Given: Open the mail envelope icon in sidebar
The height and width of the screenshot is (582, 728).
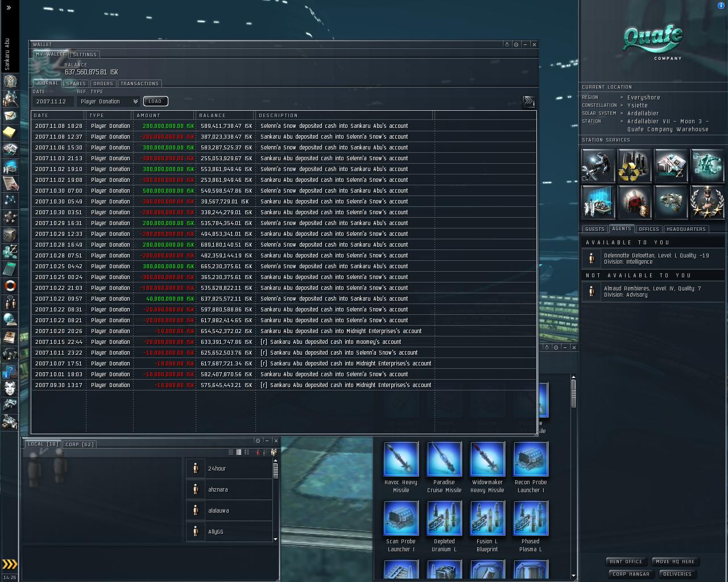Looking at the screenshot, I should pyautogui.click(x=10, y=115).
